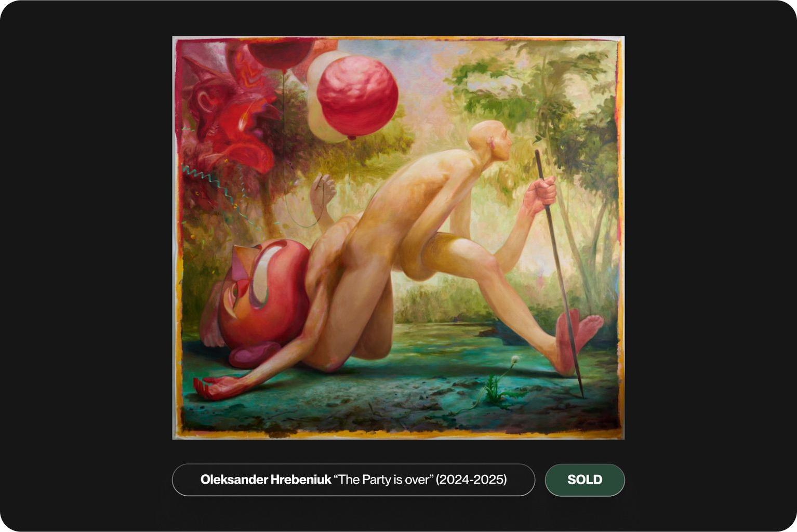Click the raised hand holding the balloon string

coord(323,191)
